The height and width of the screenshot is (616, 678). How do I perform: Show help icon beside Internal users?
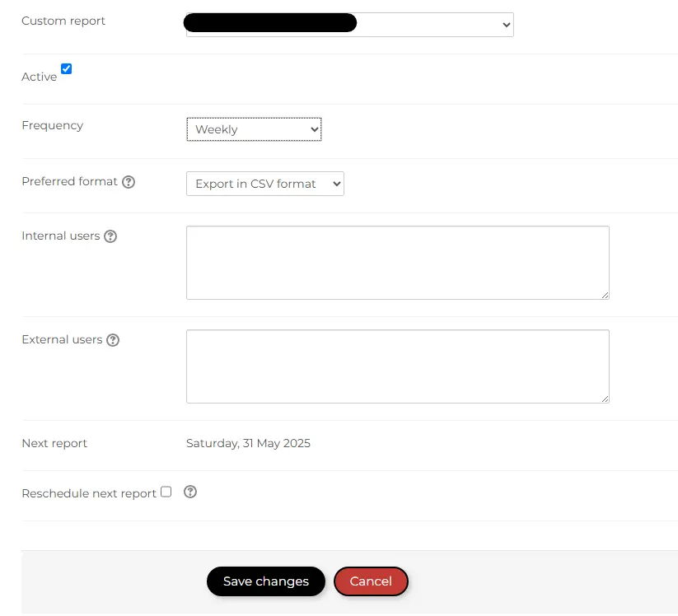[x=110, y=236]
